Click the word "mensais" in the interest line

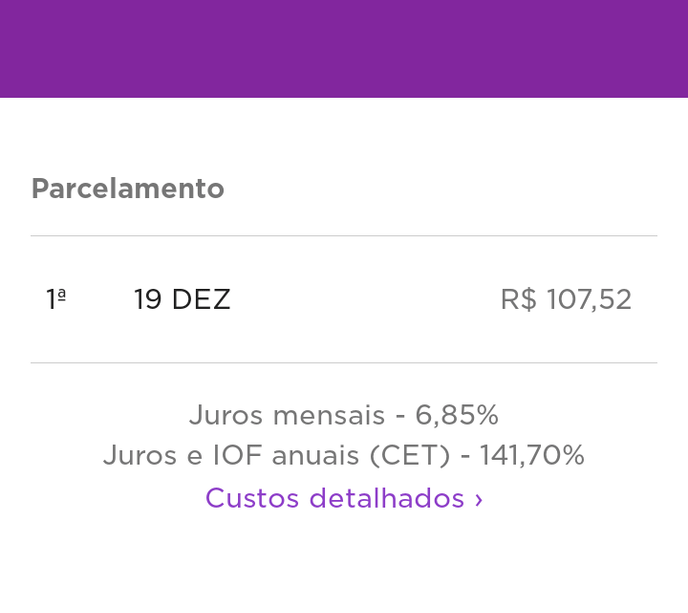(x=329, y=415)
